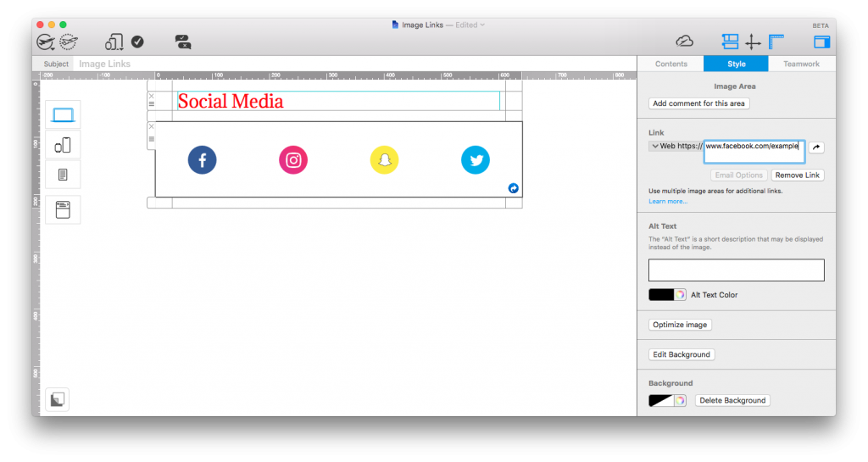Toggle the rulers icon in toolbar
The height and width of the screenshot is (462, 868).
[776, 42]
